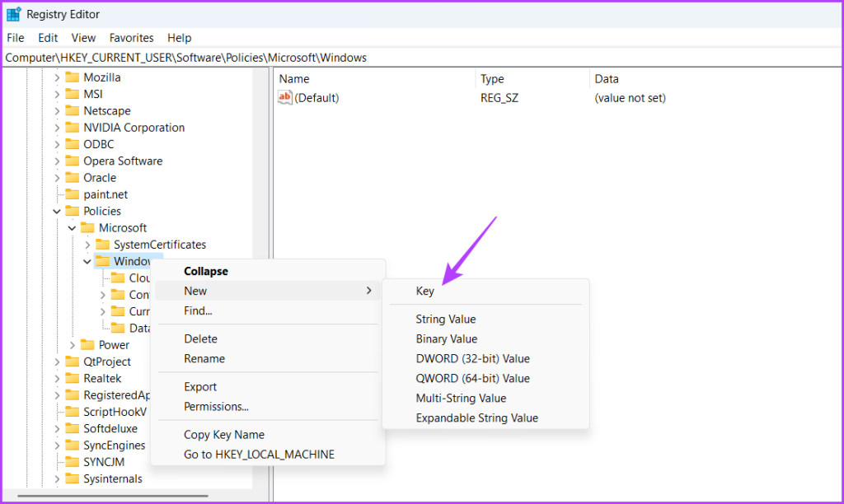Select String Value in the submenu

click(x=485, y=319)
